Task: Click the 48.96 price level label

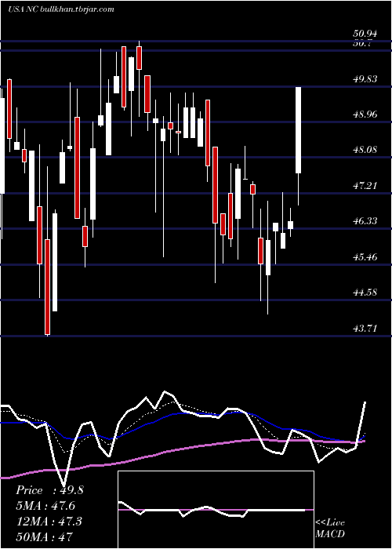Action: [x=365, y=115]
